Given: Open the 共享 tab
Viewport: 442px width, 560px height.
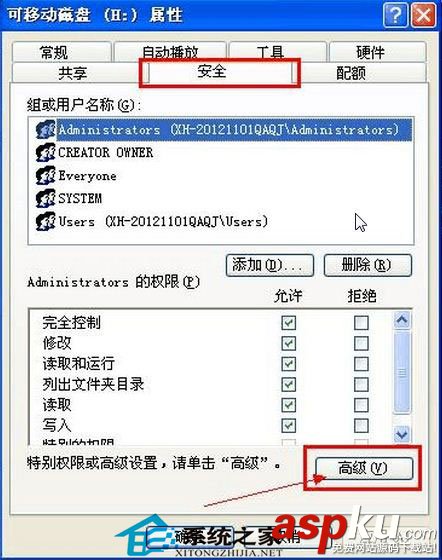Looking at the screenshot, I should [x=72, y=73].
